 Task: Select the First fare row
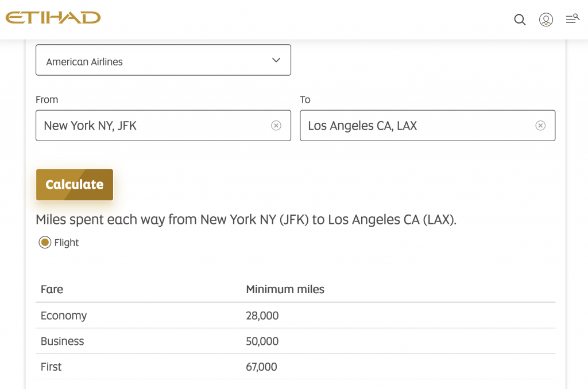pyautogui.click(x=51, y=367)
